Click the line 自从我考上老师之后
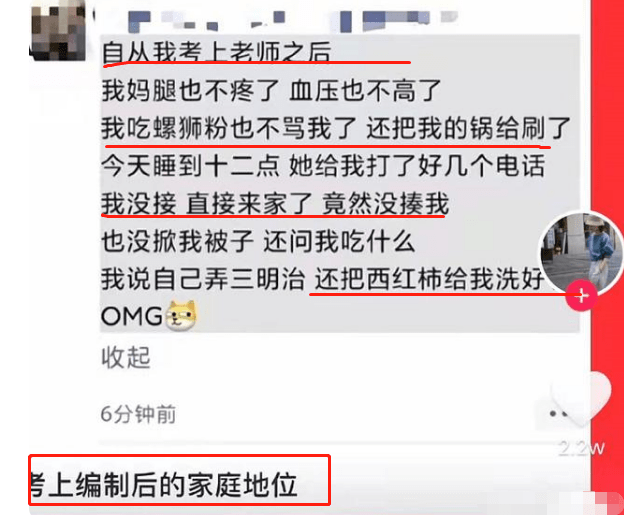The width and height of the screenshot is (624, 515). [216, 52]
